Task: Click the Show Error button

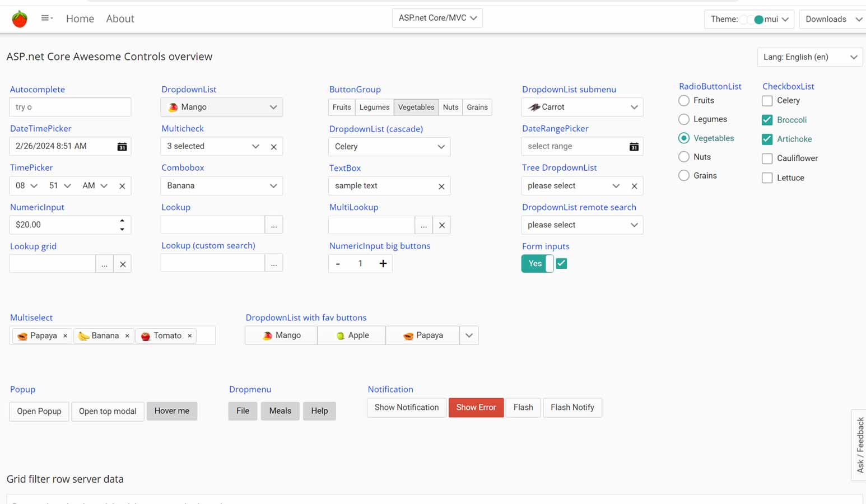Action: click(476, 408)
